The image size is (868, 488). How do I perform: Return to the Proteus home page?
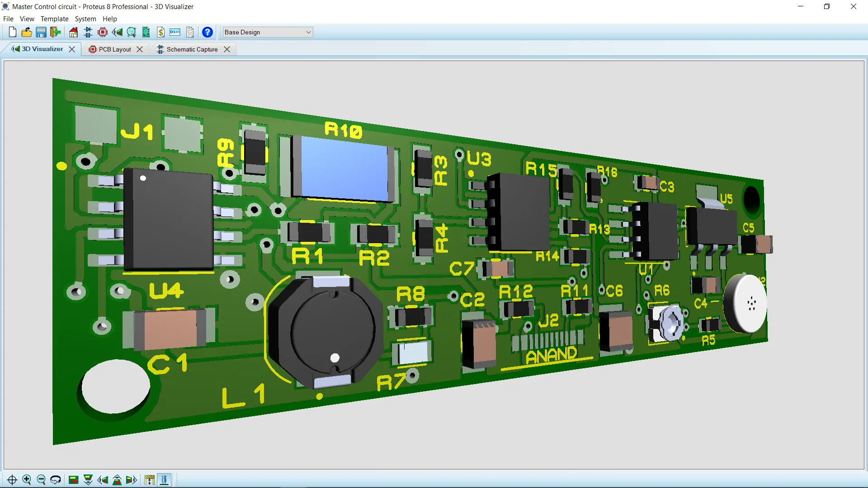point(73,32)
